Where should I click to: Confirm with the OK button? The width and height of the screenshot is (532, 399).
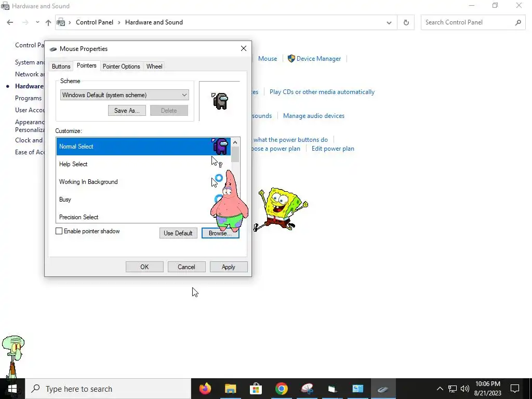point(144,267)
